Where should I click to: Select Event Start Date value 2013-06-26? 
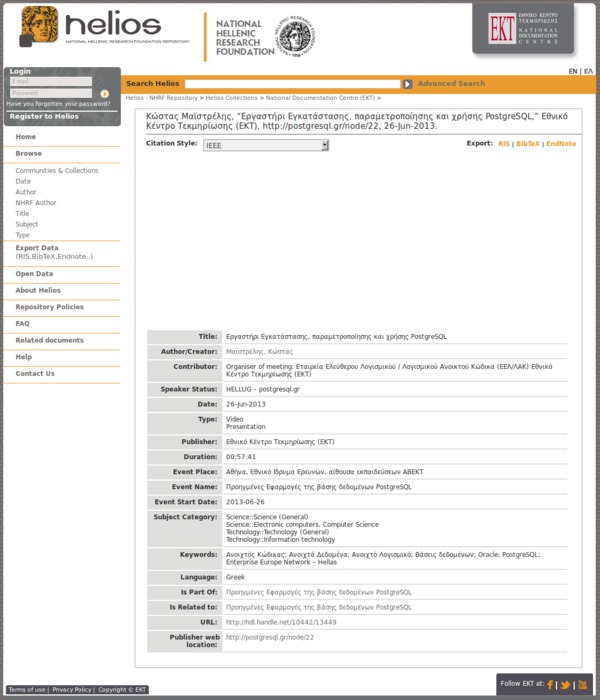pyautogui.click(x=245, y=502)
